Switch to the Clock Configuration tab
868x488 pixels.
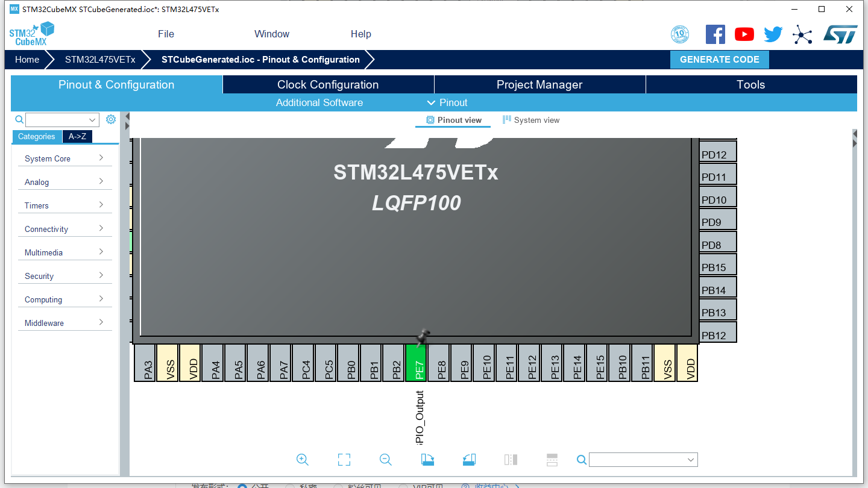[327, 84]
